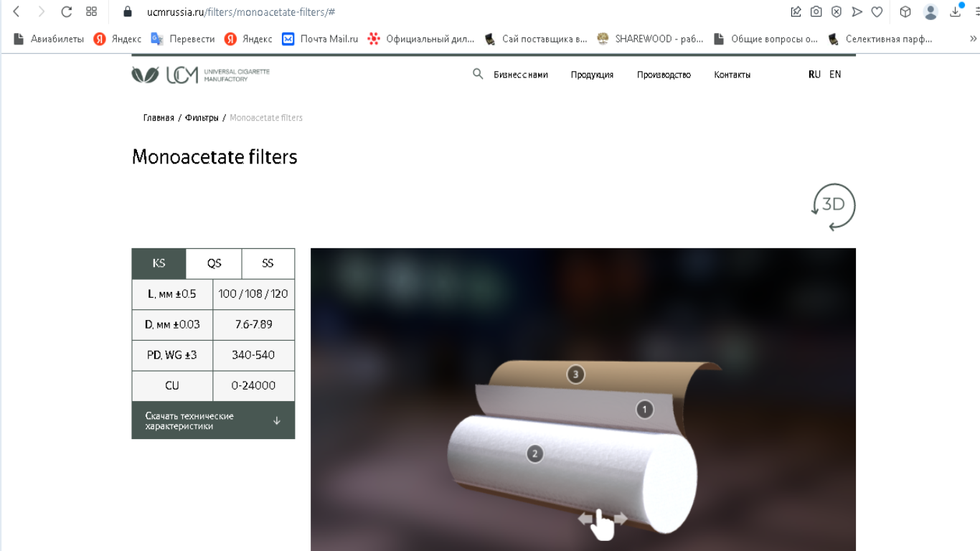Open the speed dial grid icon
980x551 pixels.
click(91, 11)
